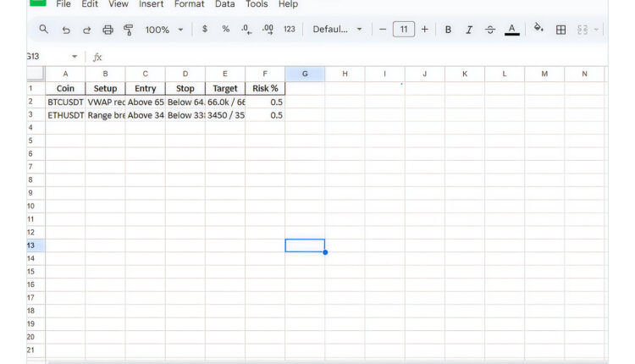Open the Insert menu
The image size is (635, 364).
click(151, 4)
